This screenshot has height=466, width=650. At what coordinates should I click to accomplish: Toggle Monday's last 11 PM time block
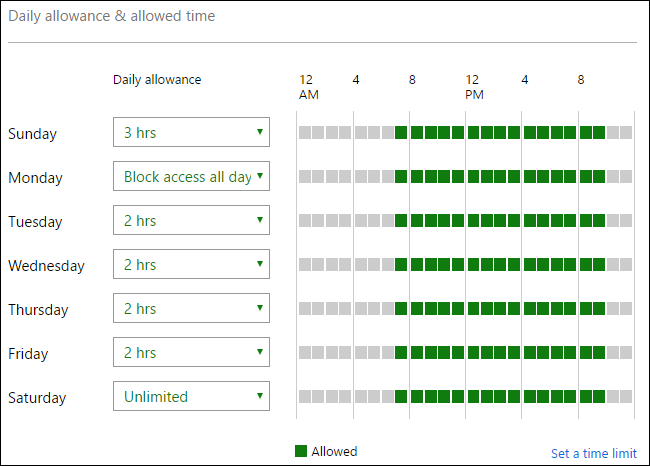[626, 177]
